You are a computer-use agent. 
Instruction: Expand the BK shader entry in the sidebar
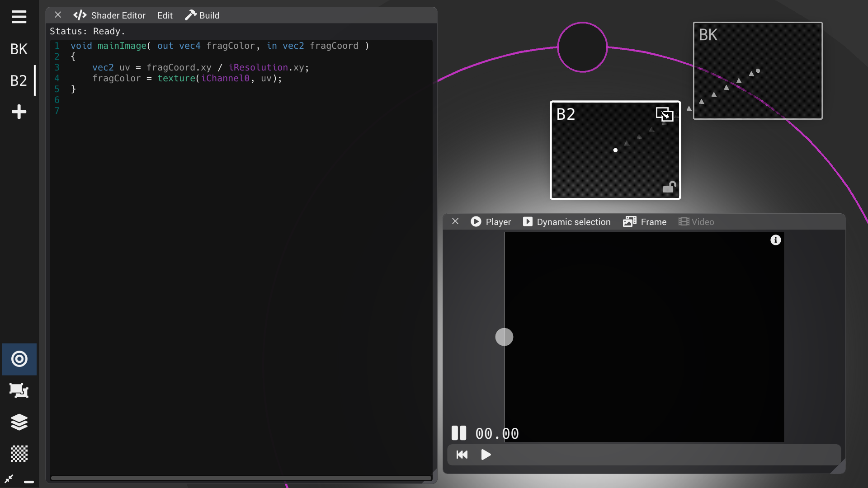(x=18, y=49)
